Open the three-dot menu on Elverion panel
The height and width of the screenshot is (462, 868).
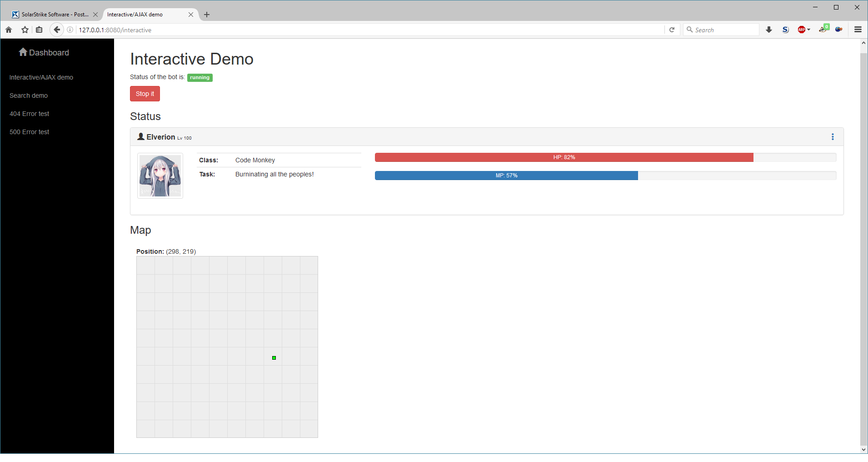pos(833,137)
